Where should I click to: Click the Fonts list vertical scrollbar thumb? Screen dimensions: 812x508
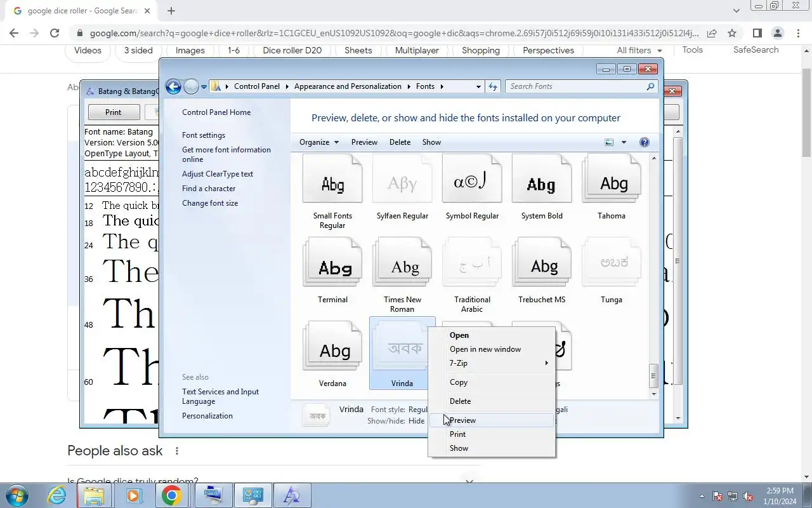click(653, 376)
